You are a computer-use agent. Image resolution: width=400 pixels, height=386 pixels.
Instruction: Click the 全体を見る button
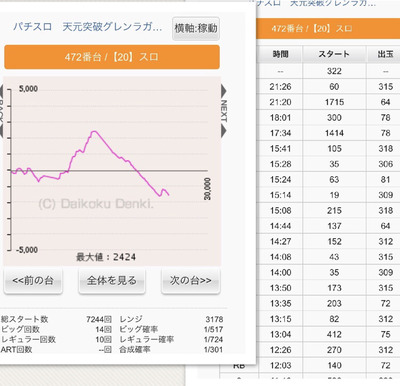click(112, 281)
